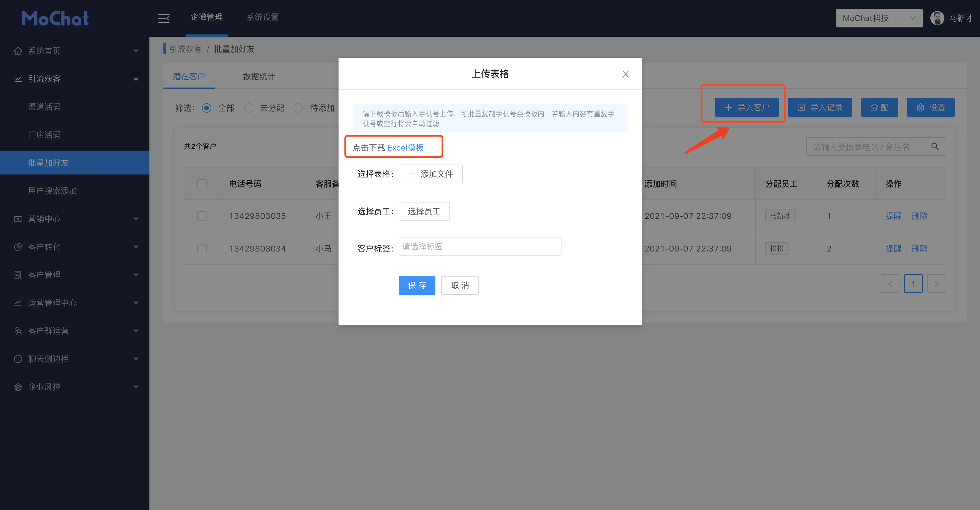Click the 保存 button in dialog

click(416, 285)
